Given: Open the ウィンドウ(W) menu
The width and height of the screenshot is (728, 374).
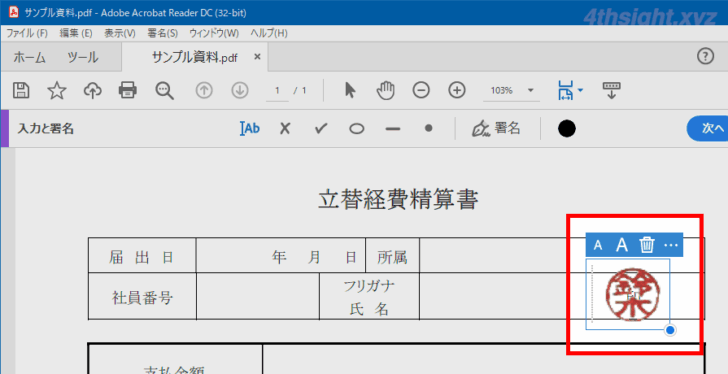Looking at the screenshot, I should (x=214, y=33).
